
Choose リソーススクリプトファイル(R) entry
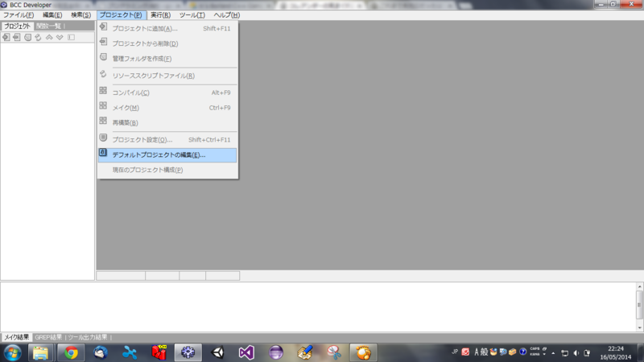tap(167, 76)
